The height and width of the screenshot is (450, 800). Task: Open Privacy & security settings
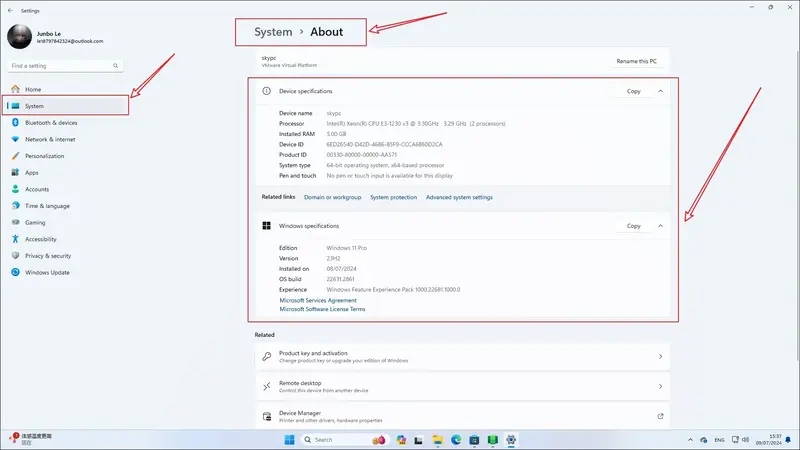[48, 255]
